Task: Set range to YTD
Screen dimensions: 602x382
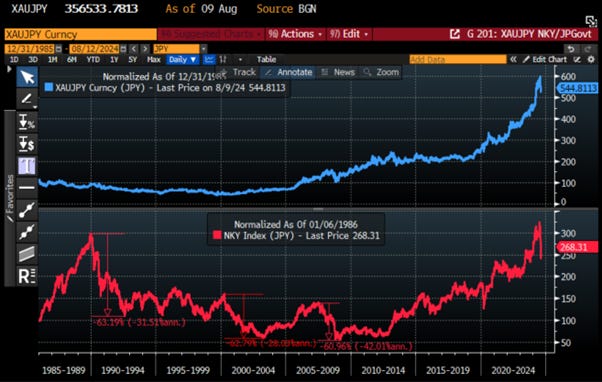Action: coord(93,60)
